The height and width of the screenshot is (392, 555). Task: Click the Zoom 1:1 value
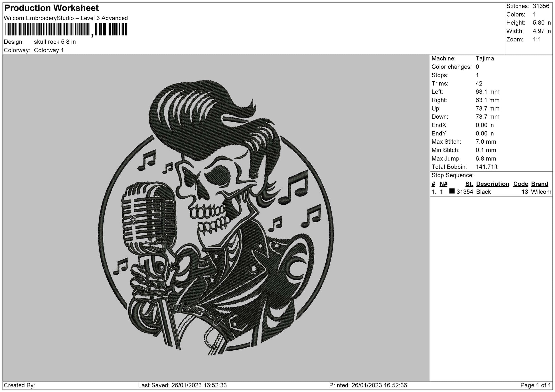537,40
